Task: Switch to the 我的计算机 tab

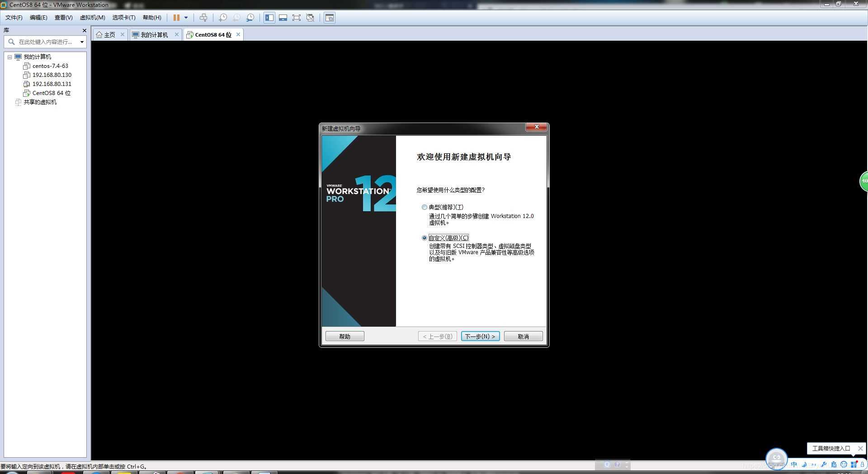Action: 154,34
